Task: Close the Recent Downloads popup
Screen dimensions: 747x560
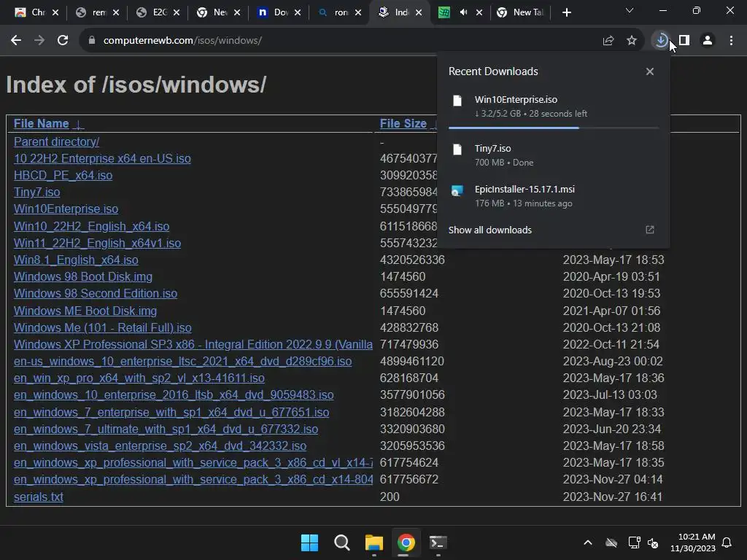Action: (650, 71)
